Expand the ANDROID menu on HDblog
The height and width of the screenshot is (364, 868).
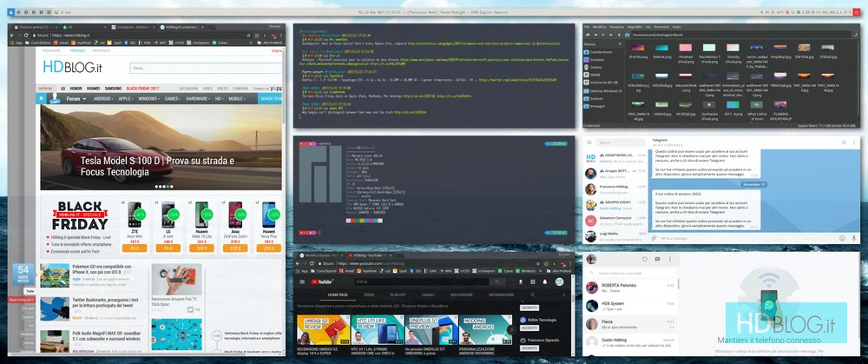[104, 99]
